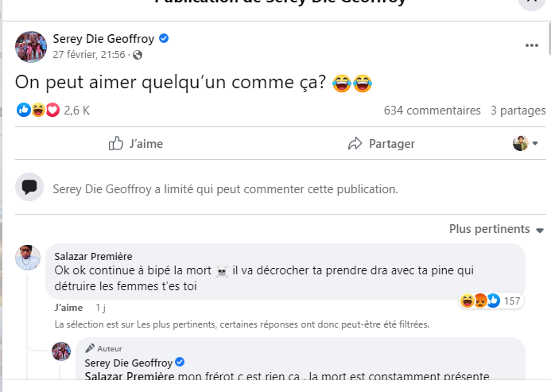
Task: Click the globe public visibility icon
Action: coord(138,55)
